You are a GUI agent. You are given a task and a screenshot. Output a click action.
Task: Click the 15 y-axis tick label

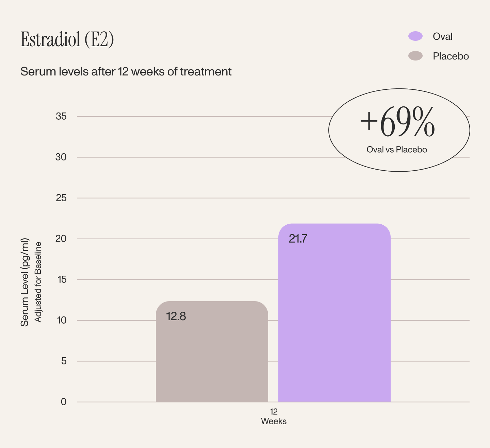62,279
